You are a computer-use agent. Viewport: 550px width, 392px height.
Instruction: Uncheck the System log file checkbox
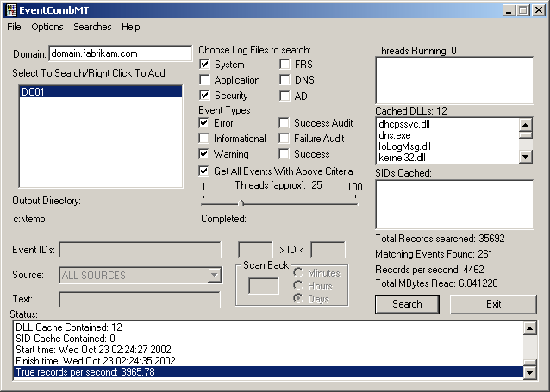tap(204, 65)
